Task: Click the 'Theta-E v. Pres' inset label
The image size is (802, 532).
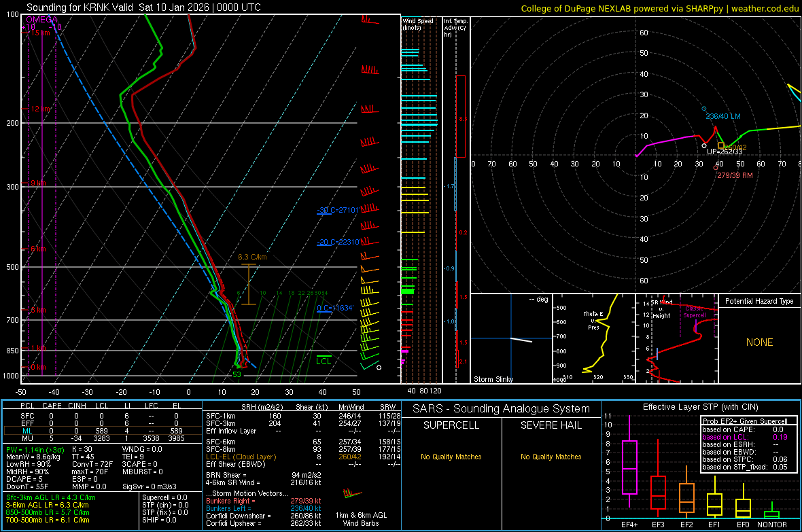Action: (x=593, y=321)
